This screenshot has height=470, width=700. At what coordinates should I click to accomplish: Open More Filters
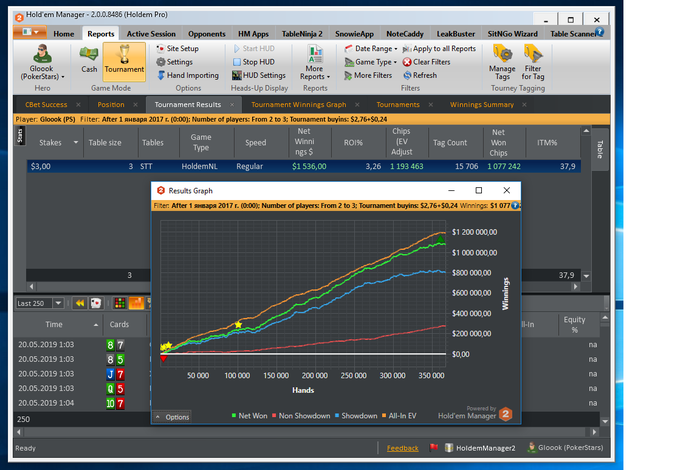[368, 75]
